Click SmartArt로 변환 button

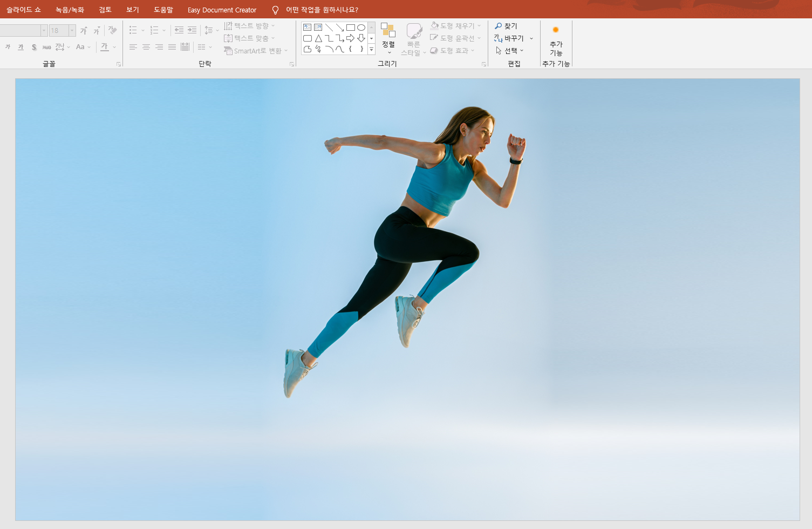pyautogui.click(x=256, y=51)
